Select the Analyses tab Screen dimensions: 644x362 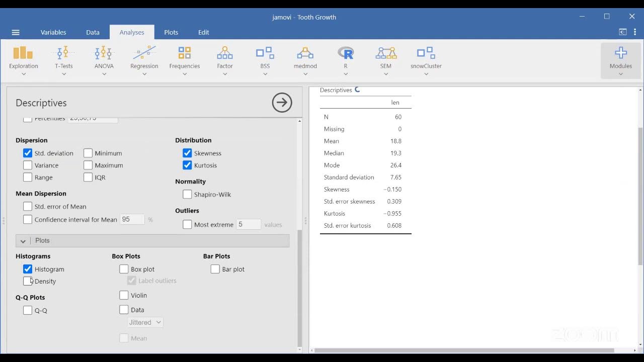[x=132, y=32]
